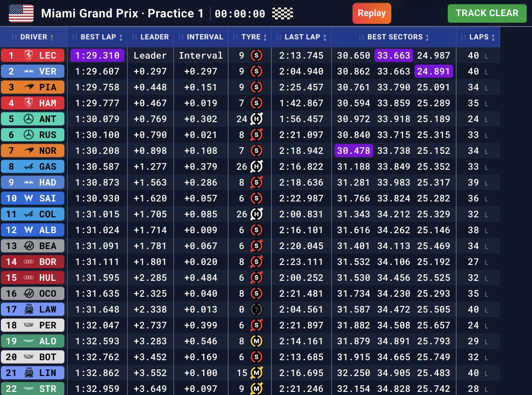
Task: Select the LAW driver badge
Action: click(33, 309)
